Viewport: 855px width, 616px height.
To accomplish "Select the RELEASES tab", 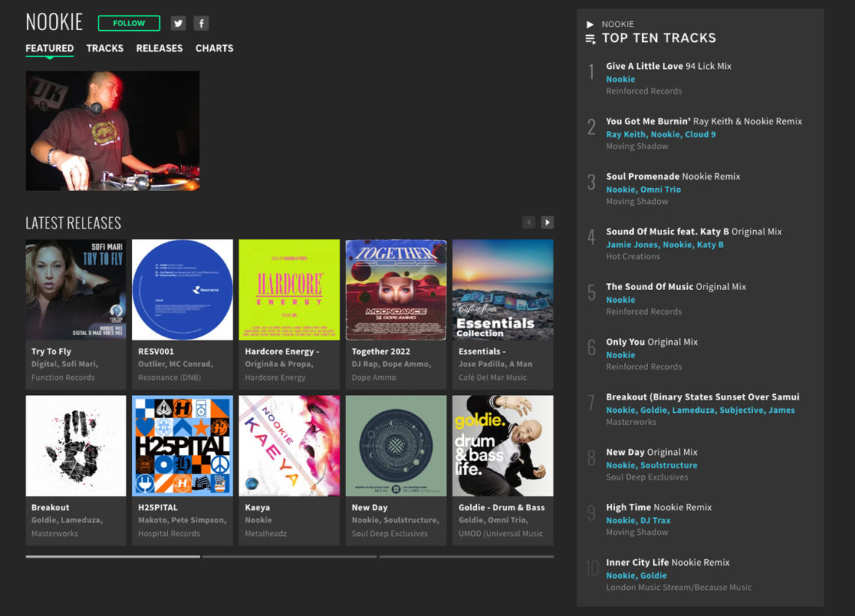I will click(159, 48).
